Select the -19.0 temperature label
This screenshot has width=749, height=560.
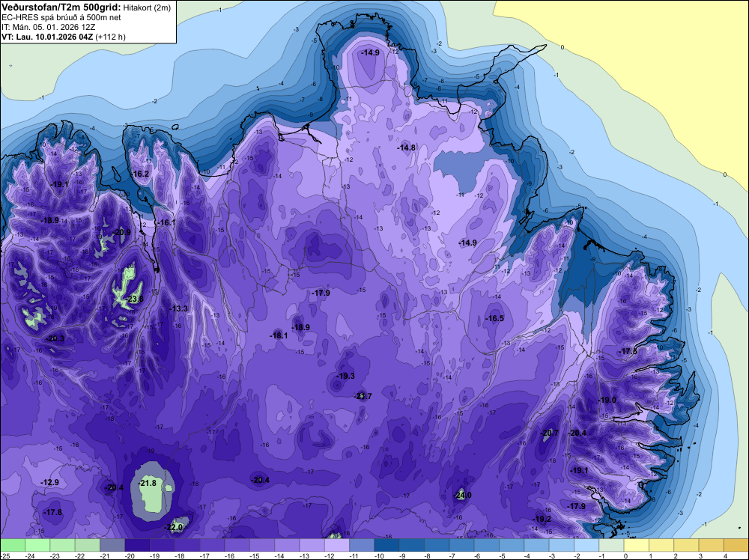(x=607, y=400)
